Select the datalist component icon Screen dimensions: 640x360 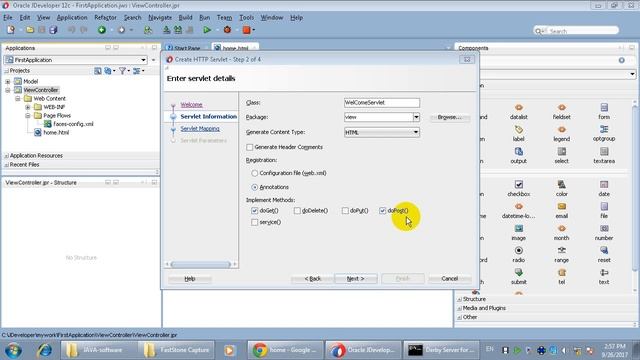518,108
